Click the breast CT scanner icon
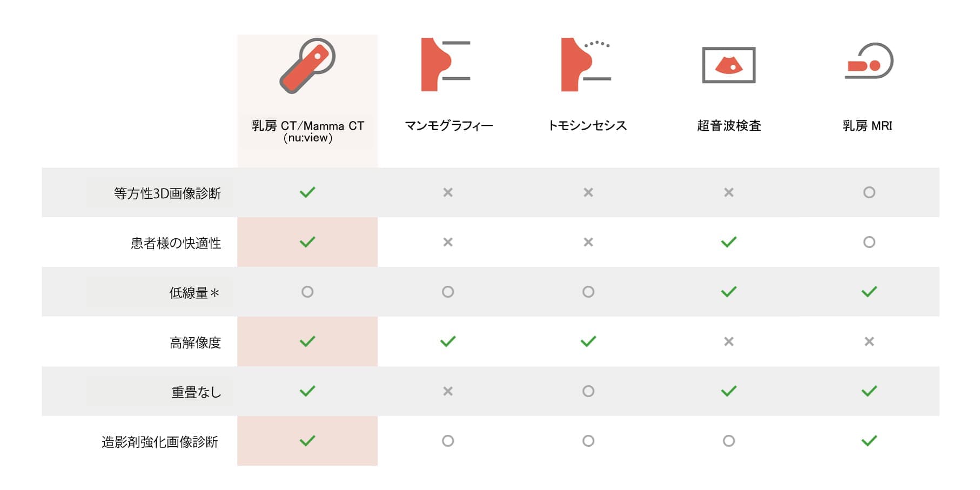This screenshot has height=490, width=980. pos(307,65)
